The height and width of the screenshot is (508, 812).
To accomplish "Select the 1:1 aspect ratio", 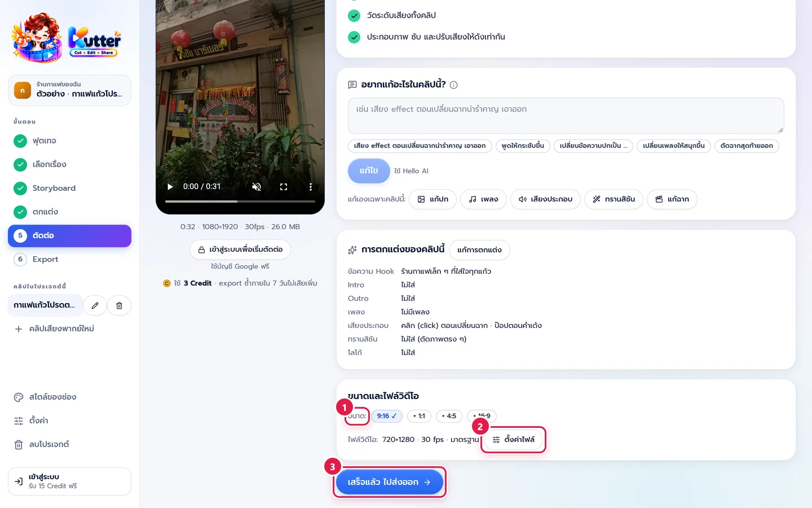I will point(419,416).
